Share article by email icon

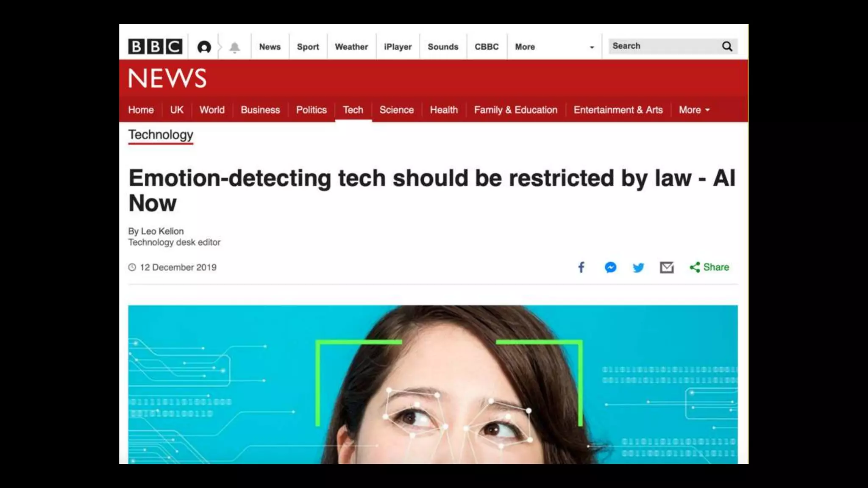667,267
